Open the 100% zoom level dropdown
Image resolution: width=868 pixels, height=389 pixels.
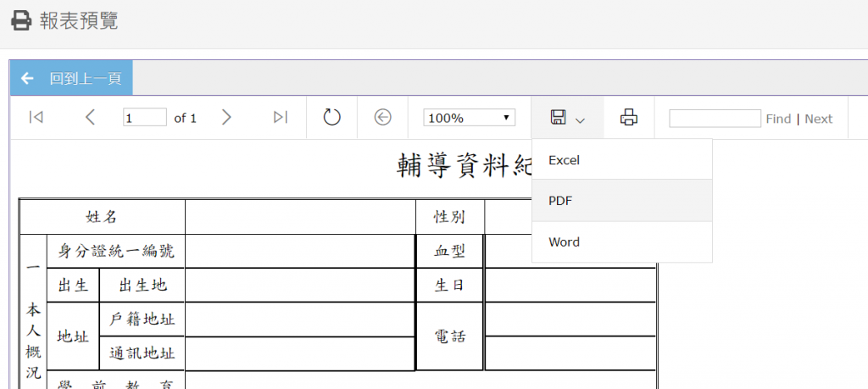click(470, 118)
